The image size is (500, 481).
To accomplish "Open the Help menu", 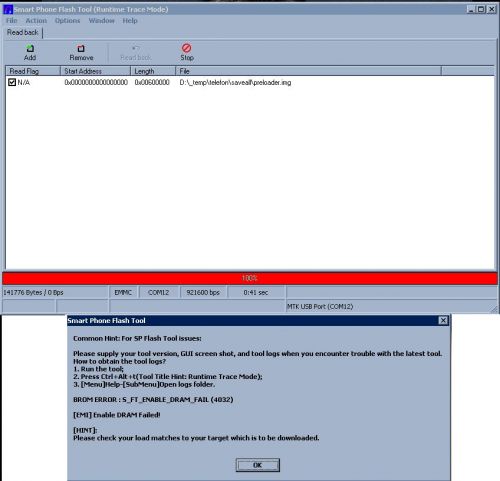I will point(130,21).
